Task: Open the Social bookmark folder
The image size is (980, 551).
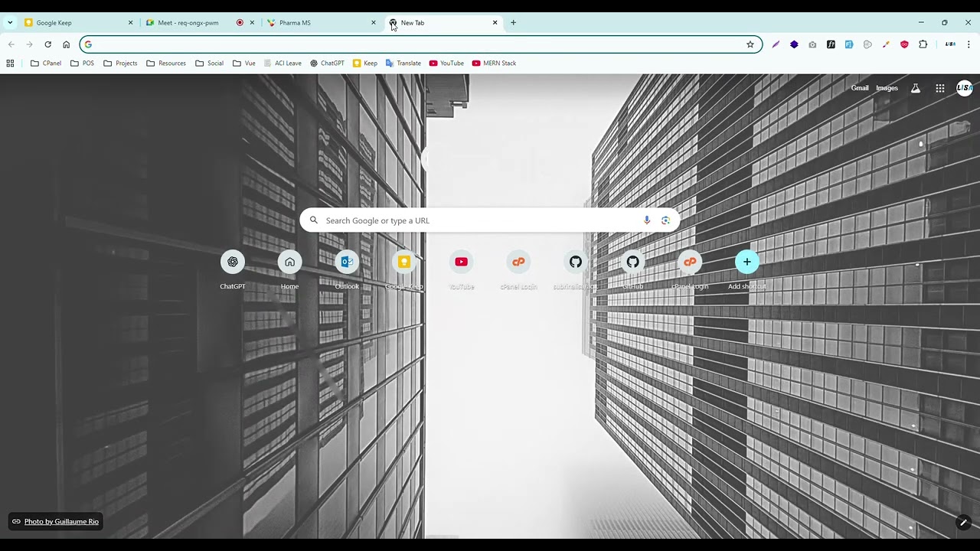Action: 210,64
